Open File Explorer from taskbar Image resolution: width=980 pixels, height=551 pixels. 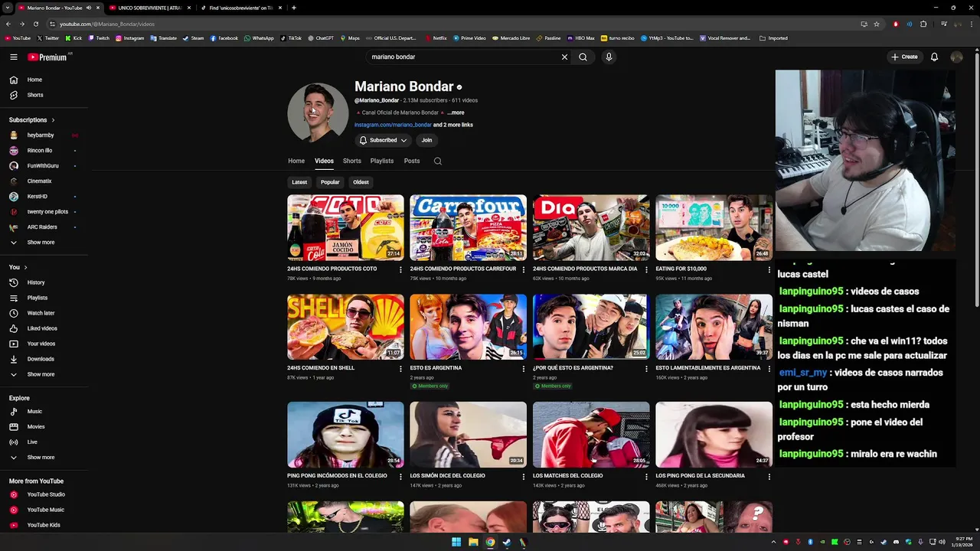[473, 542]
